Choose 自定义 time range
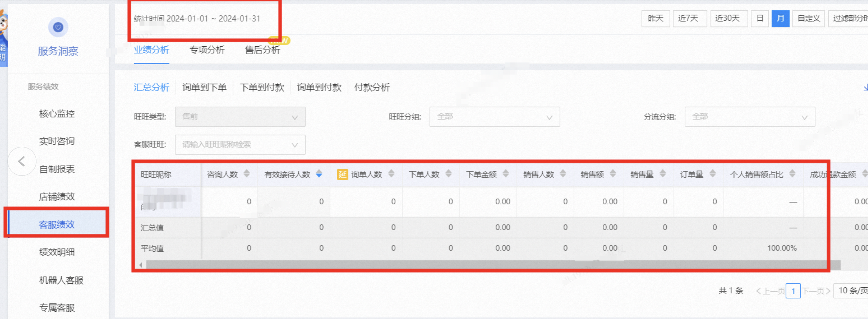Viewport: 868px width, 319px height. pyautogui.click(x=808, y=19)
